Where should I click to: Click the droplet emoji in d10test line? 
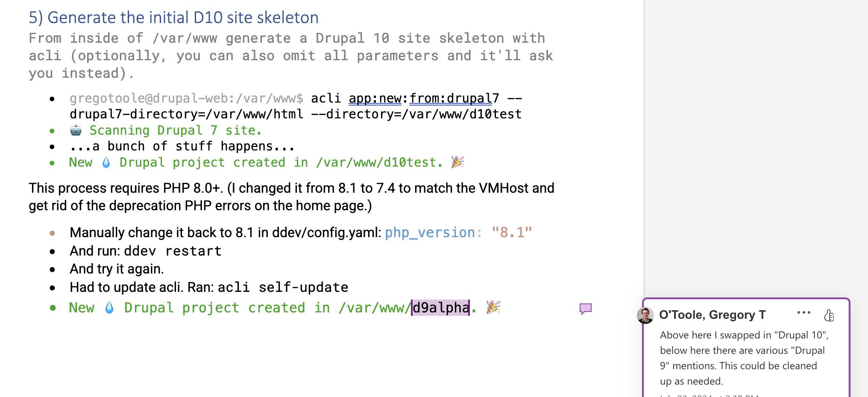point(106,162)
